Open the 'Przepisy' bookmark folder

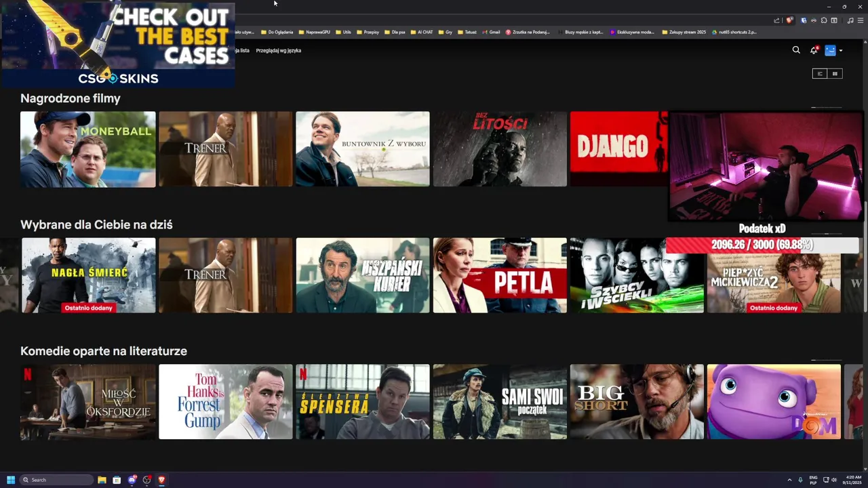coord(368,32)
